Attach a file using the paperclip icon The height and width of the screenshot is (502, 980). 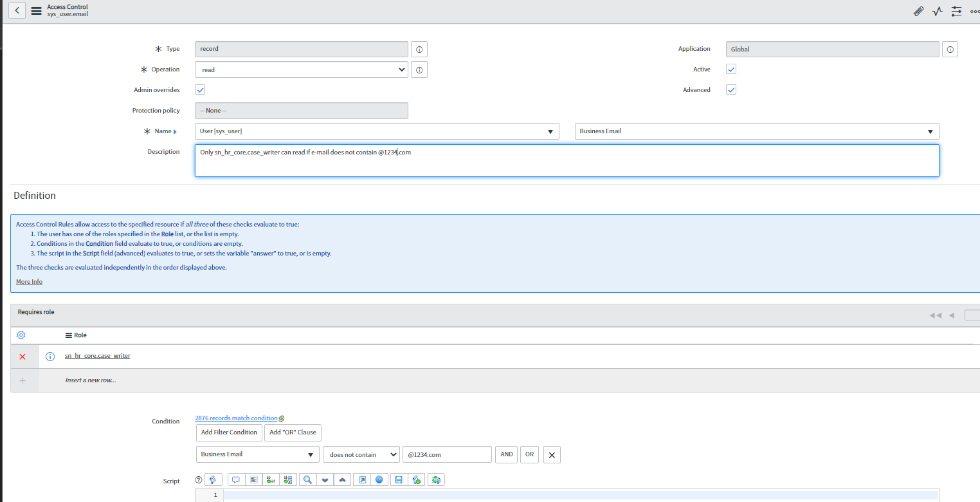coord(918,11)
